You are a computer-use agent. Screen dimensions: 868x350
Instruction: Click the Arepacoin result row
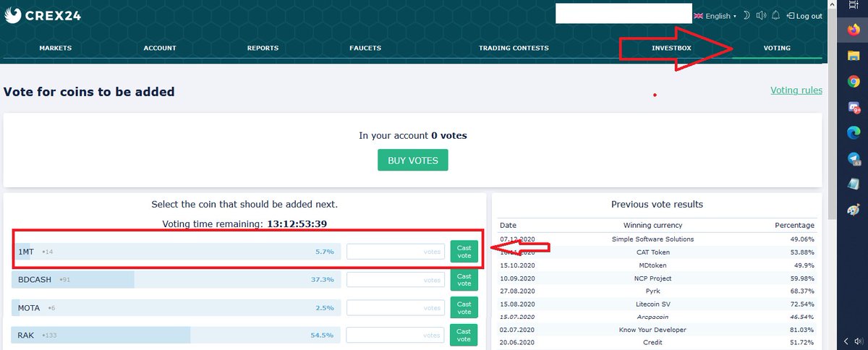click(x=657, y=317)
